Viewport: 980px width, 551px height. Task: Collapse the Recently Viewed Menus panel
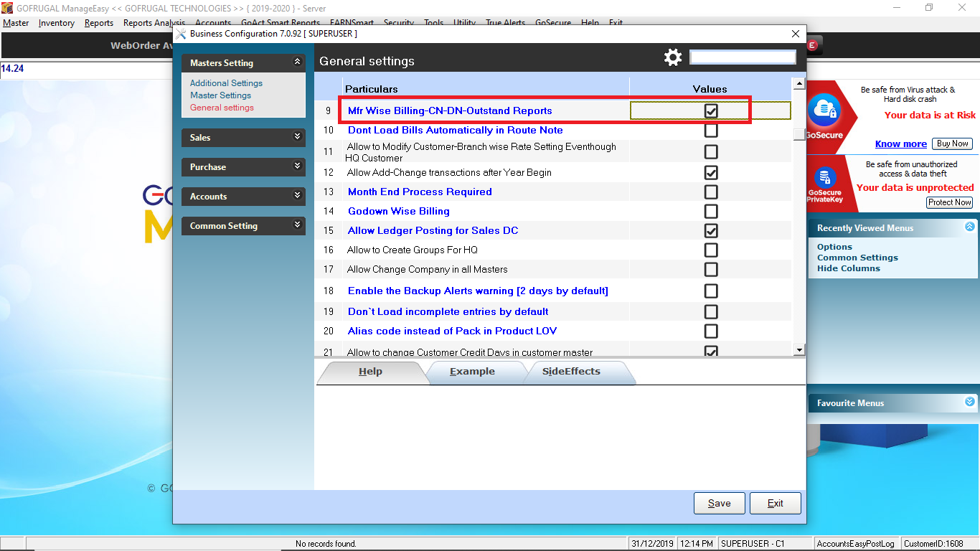pos(970,227)
